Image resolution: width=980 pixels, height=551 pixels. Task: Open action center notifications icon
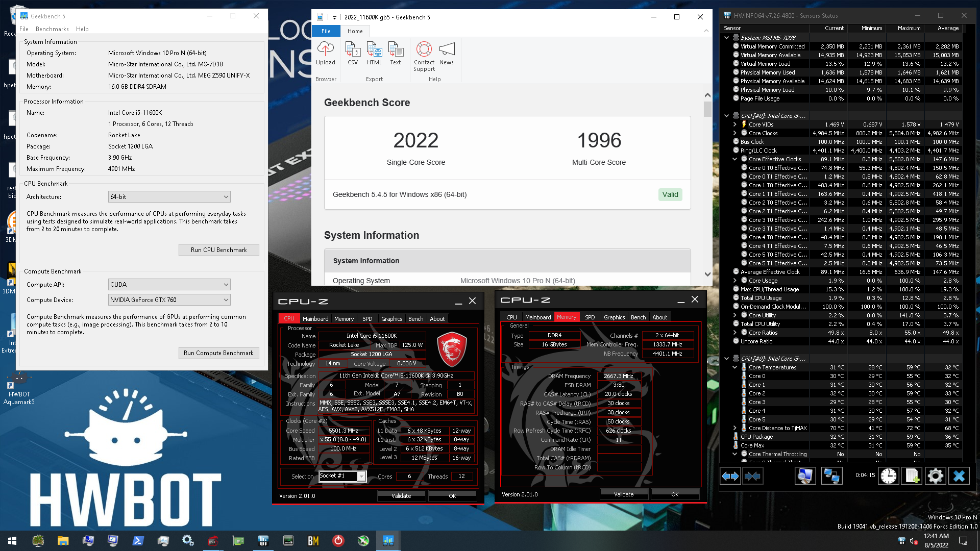[x=963, y=541]
